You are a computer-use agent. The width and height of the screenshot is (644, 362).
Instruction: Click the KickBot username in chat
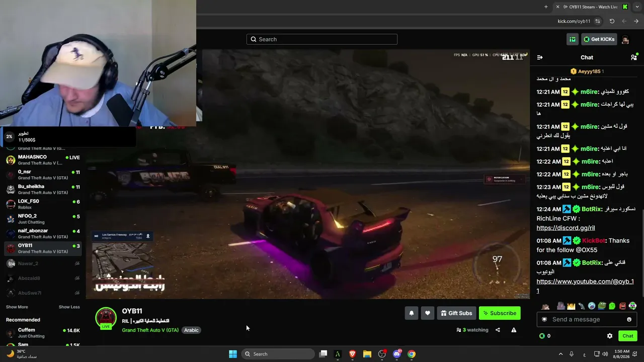(x=594, y=241)
